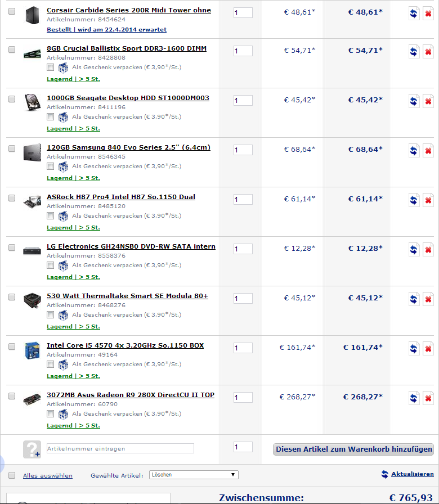This screenshot has width=439, height=504.
Task: Refresh the Asus Radeon R9 280X row
Action: pos(414,398)
